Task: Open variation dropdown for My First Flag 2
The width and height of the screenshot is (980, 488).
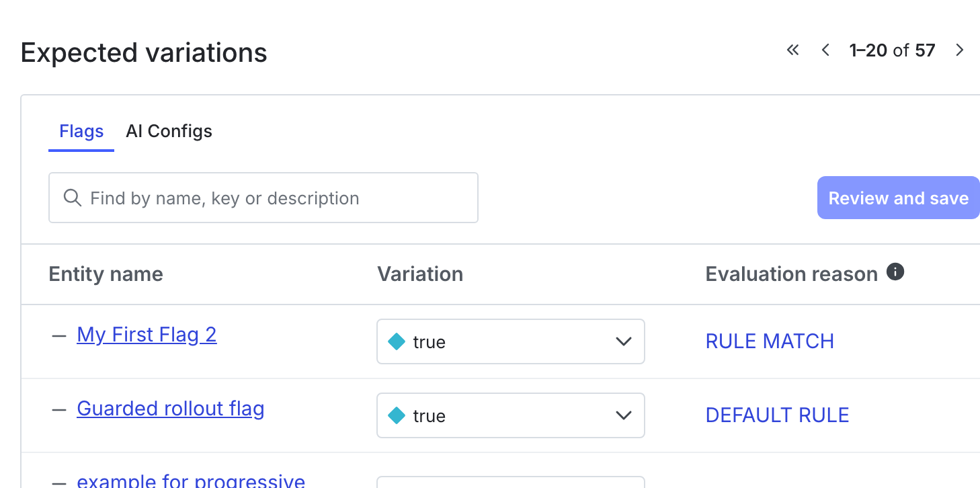Action: coord(624,341)
